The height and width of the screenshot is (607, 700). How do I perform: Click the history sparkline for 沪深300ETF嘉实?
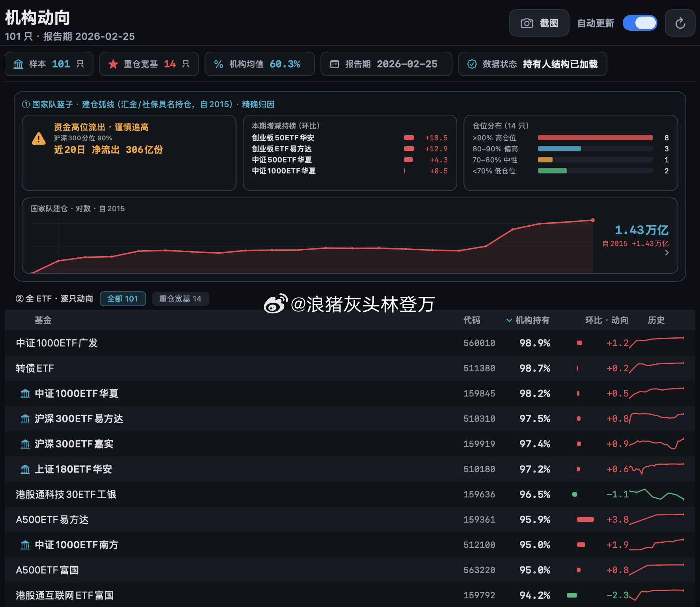[657, 443]
